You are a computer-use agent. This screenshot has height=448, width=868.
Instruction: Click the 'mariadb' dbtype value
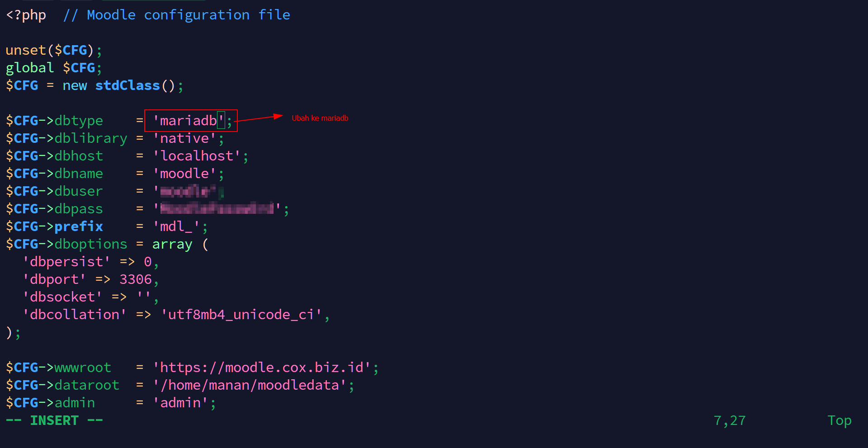point(188,121)
